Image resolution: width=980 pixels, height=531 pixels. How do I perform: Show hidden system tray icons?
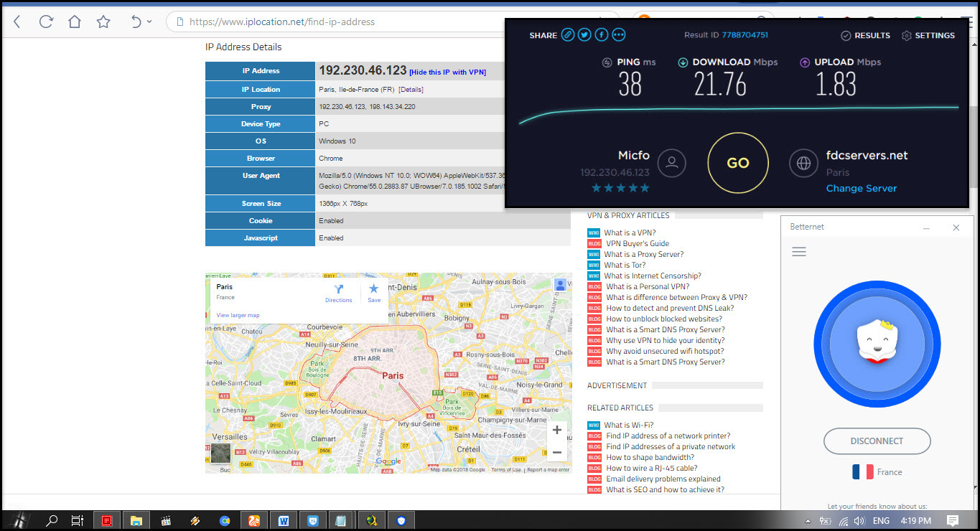[x=808, y=521]
